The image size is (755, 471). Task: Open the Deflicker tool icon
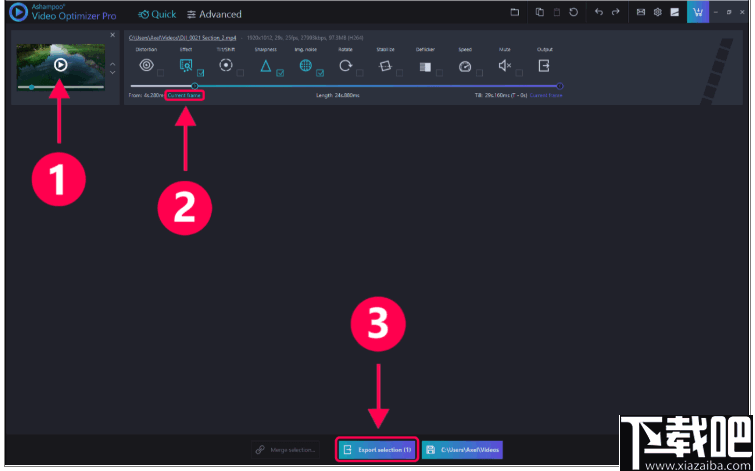point(425,66)
